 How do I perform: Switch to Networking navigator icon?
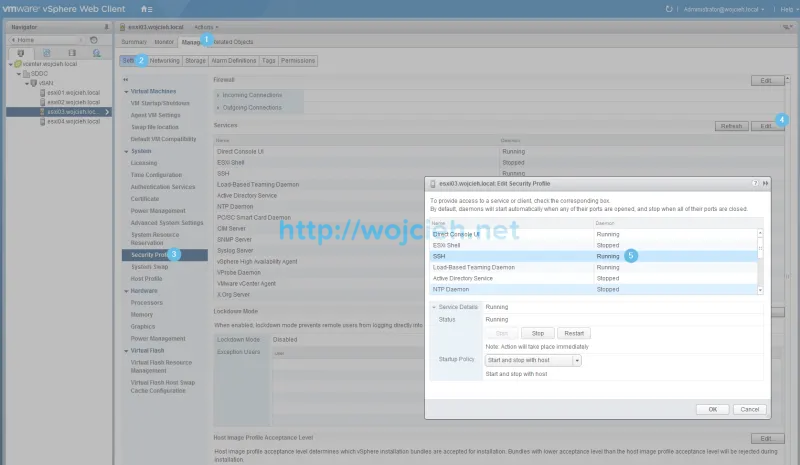(96, 53)
